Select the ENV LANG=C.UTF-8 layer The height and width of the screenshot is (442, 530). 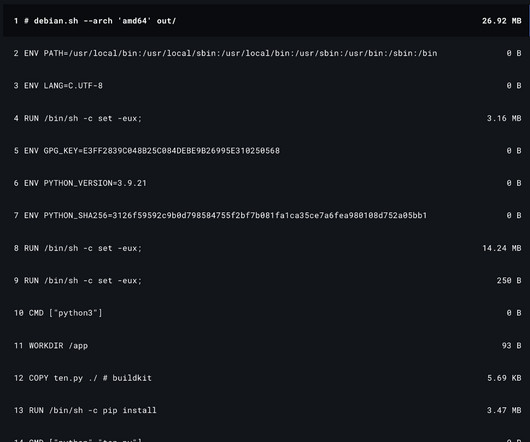[266, 85]
